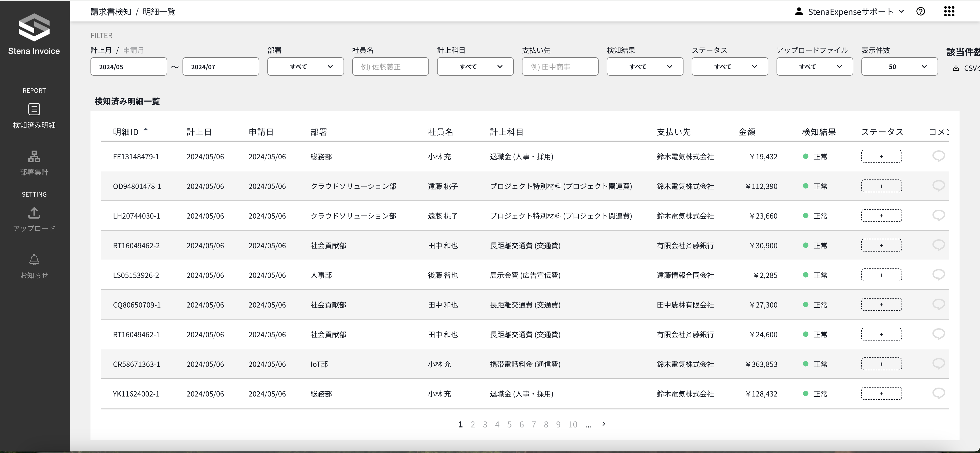Open the お知らせ notifications bell
Viewport: 980px width, 453px height.
tap(34, 260)
